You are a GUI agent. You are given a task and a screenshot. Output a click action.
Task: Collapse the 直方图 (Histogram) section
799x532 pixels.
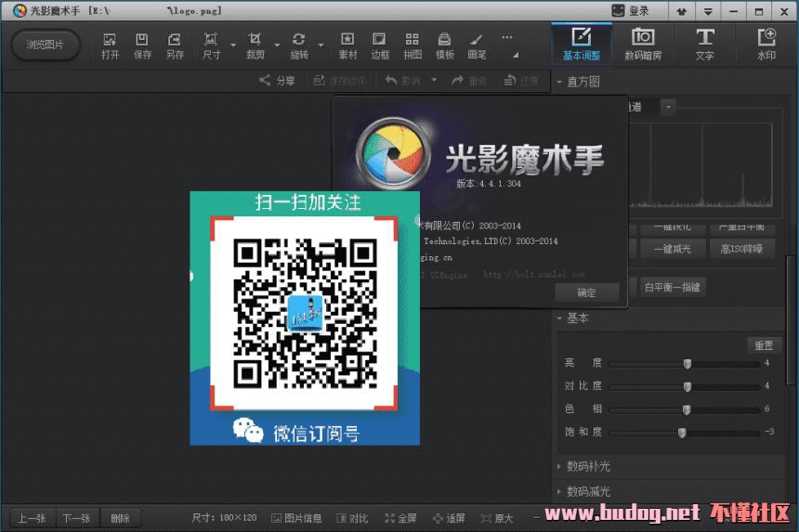click(x=583, y=82)
